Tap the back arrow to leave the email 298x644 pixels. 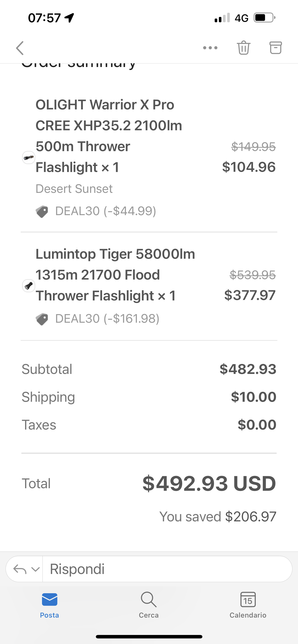pyautogui.click(x=20, y=48)
